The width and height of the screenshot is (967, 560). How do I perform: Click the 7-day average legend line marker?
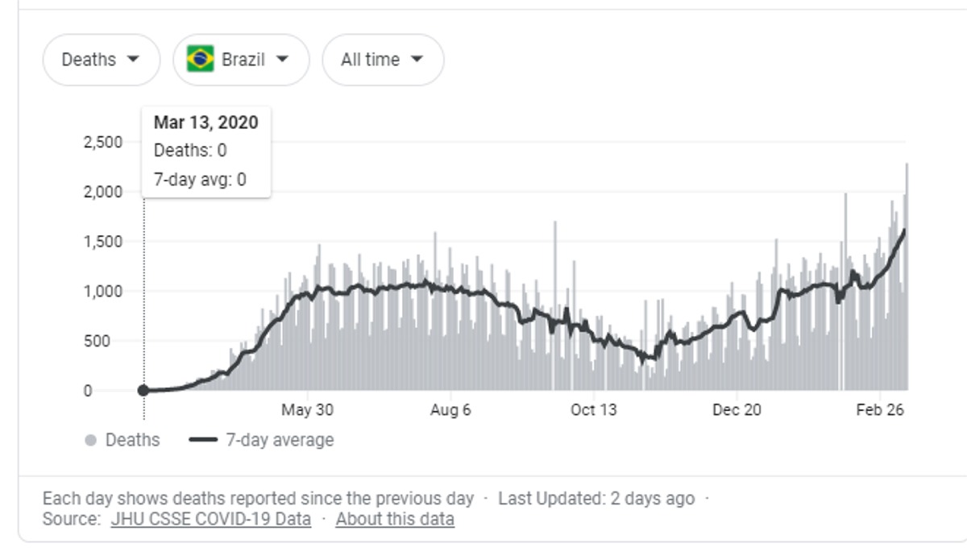click(x=203, y=441)
